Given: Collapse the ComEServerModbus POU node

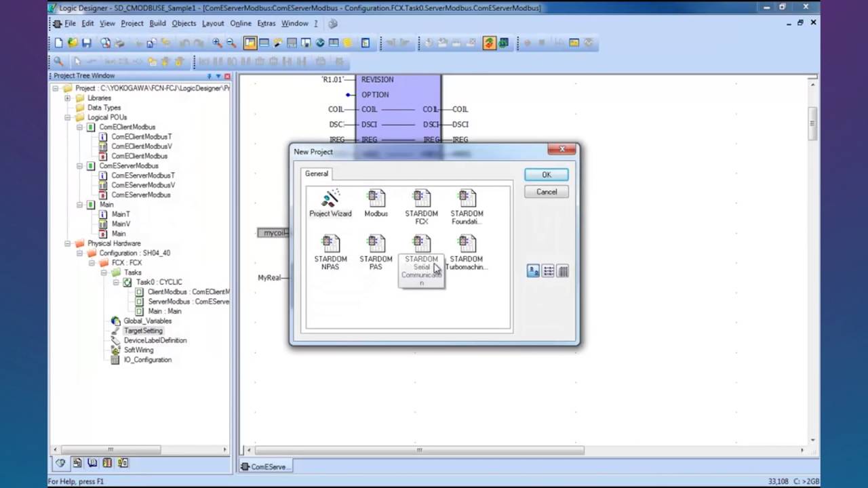Looking at the screenshot, I should [x=79, y=165].
